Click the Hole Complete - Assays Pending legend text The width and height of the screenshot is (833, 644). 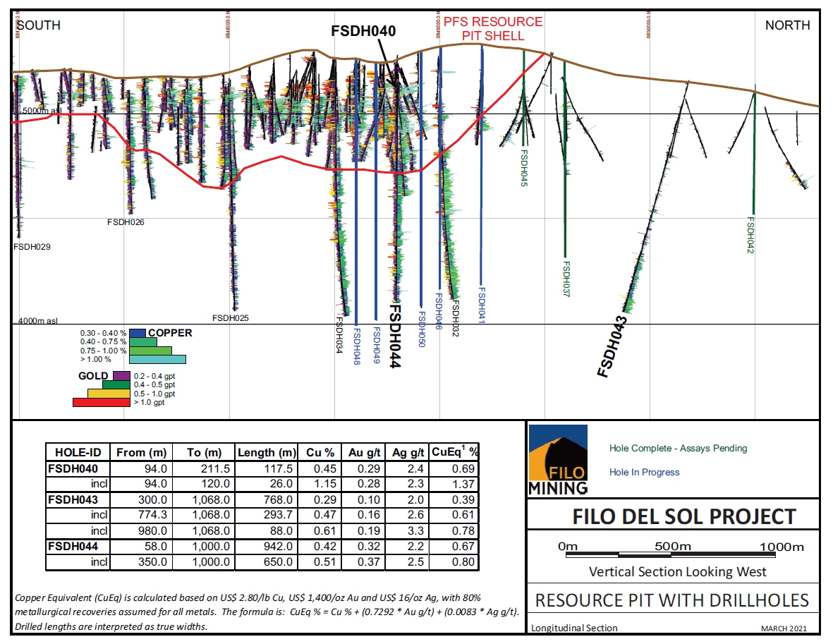(x=677, y=449)
